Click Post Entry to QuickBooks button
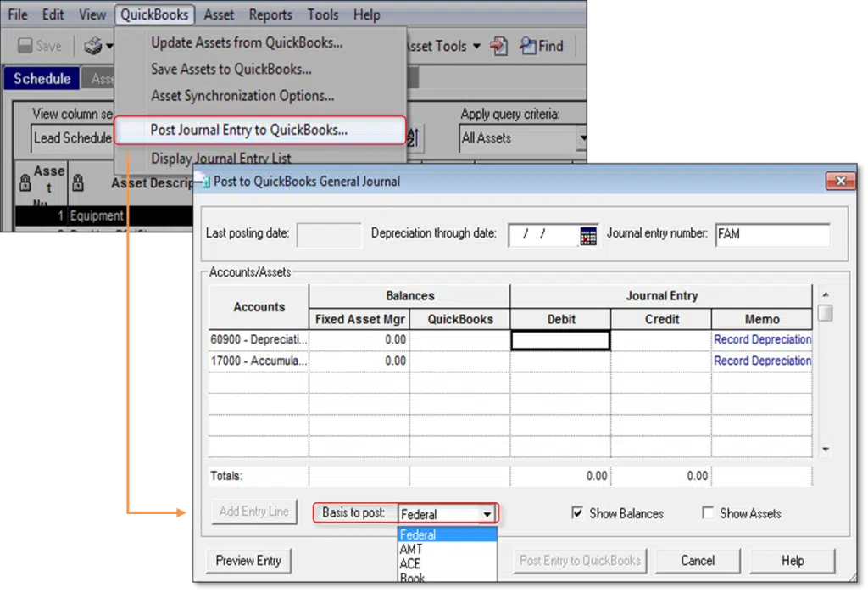 580,561
